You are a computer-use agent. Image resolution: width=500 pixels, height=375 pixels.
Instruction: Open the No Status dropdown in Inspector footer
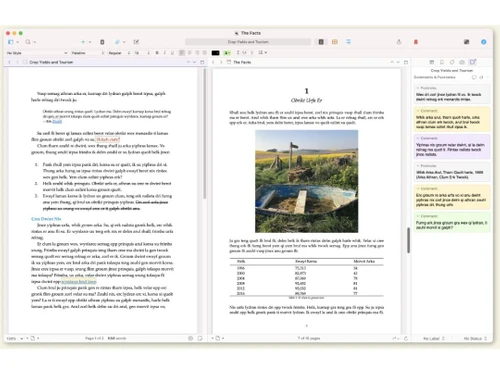(x=475, y=338)
